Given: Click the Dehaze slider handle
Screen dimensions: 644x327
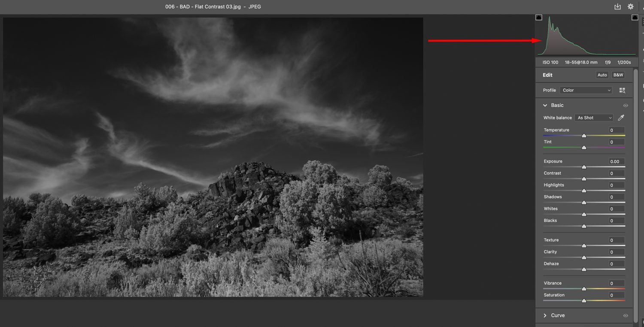Looking at the screenshot, I should pos(584,269).
